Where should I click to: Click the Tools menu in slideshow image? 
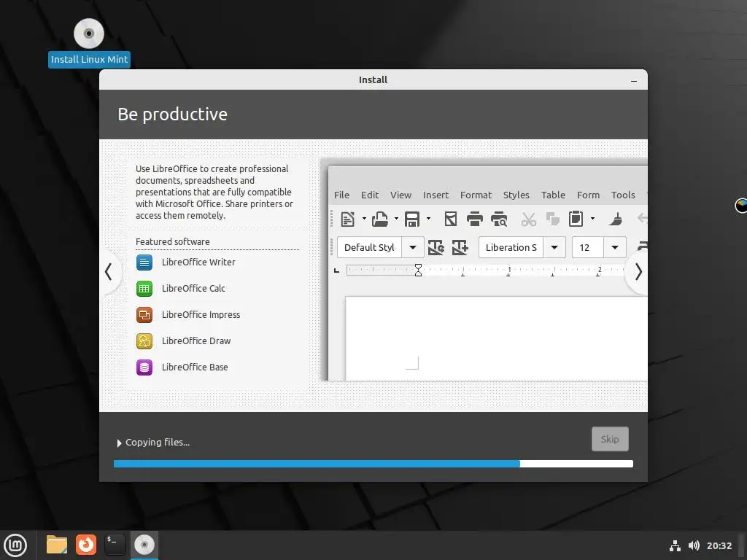623,195
